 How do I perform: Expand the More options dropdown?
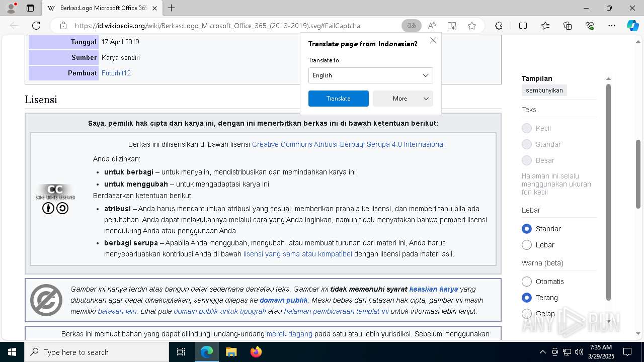click(x=403, y=99)
